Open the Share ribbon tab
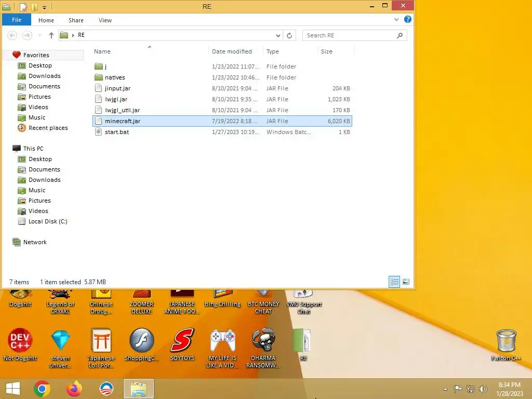The width and height of the screenshot is (532, 399). pyautogui.click(x=76, y=20)
